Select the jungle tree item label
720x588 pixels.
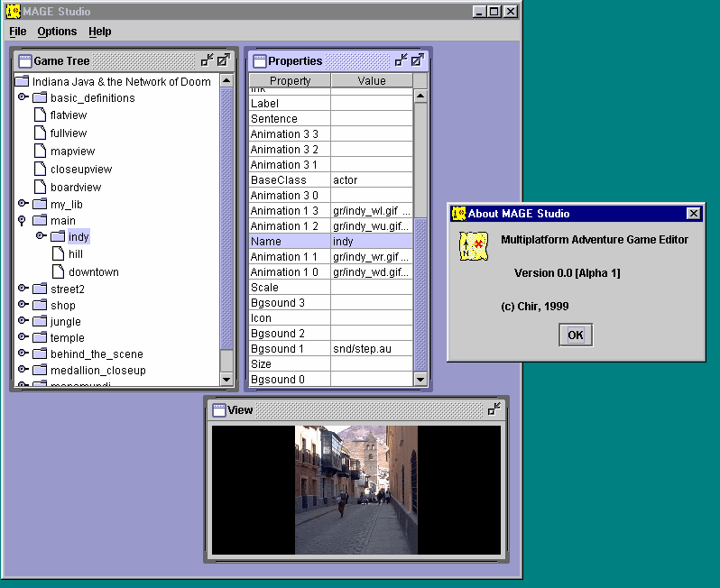click(66, 322)
